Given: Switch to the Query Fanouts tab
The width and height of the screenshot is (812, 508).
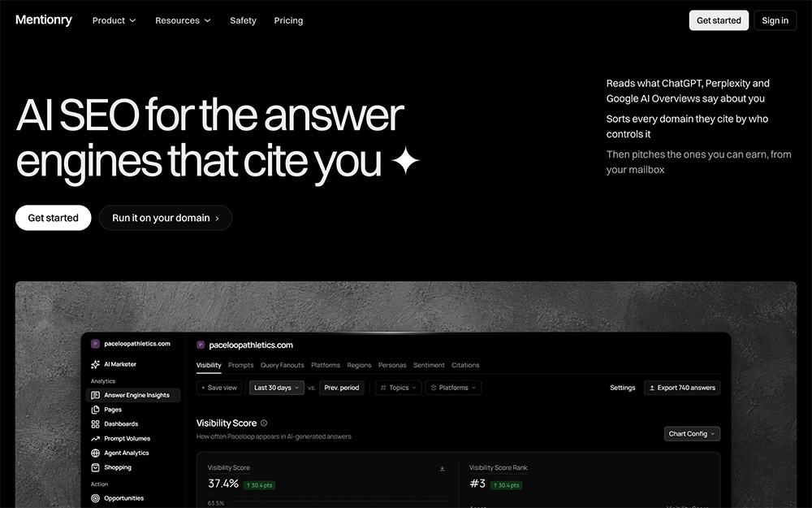Looking at the screenshot, I should (x=283, y=365).
